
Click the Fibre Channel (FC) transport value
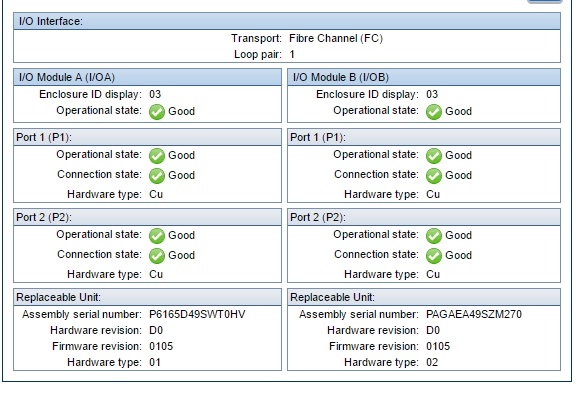[336, 38]
